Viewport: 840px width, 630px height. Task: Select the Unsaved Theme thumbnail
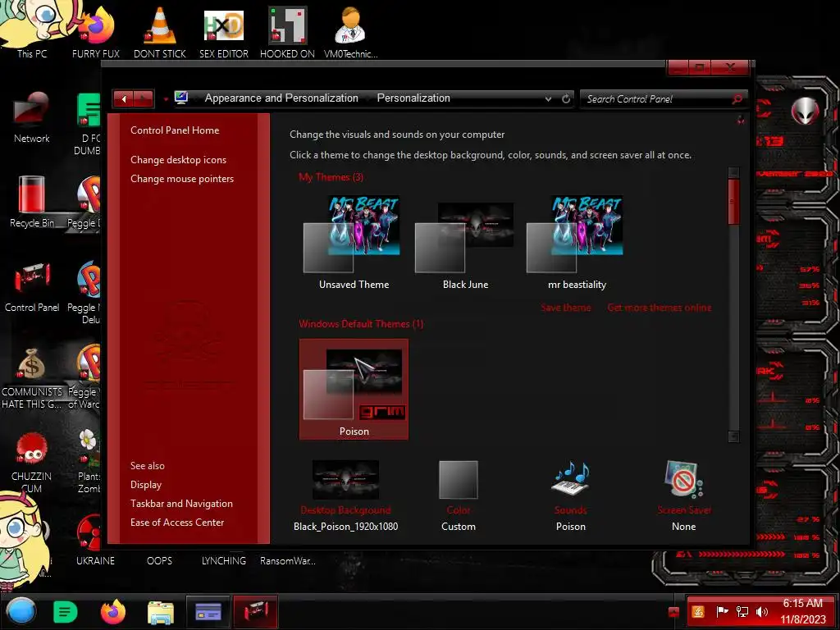pos(354,243)
